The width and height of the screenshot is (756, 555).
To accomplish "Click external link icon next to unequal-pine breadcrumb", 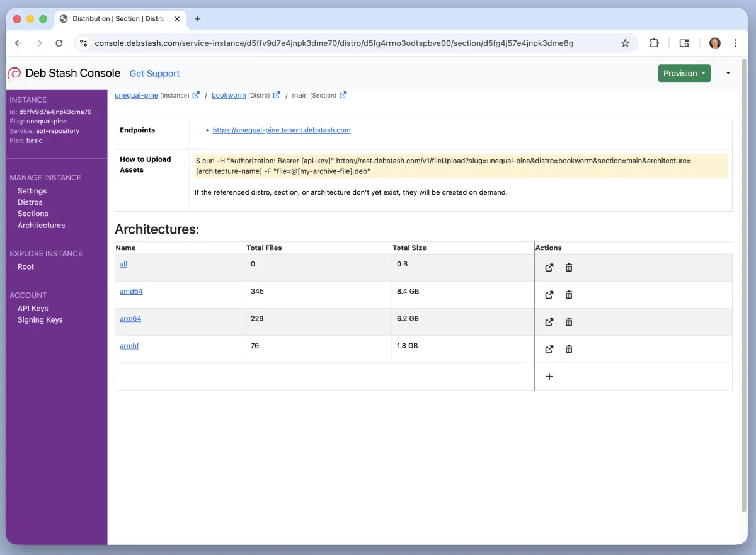I will click(196, 95).
